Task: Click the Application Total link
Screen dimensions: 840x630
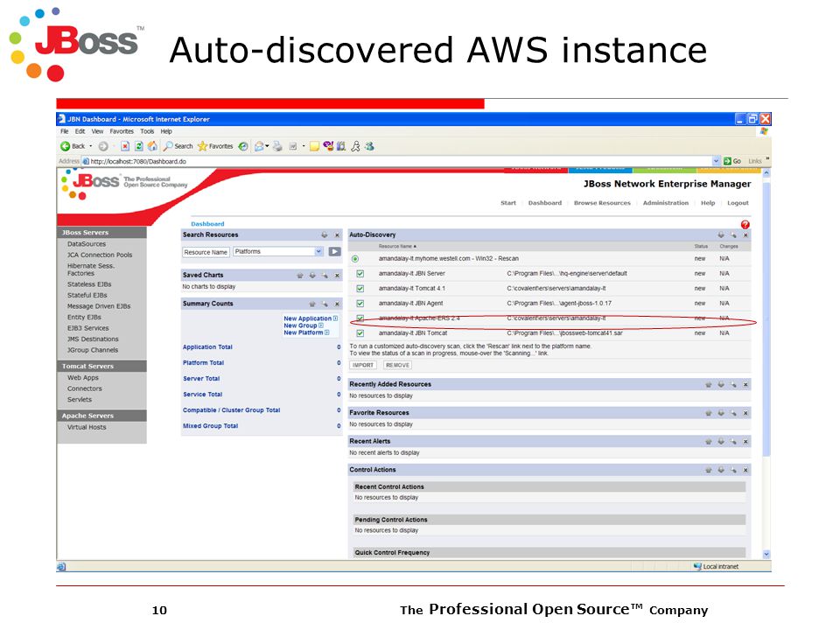Action: (x=207, y=347)
